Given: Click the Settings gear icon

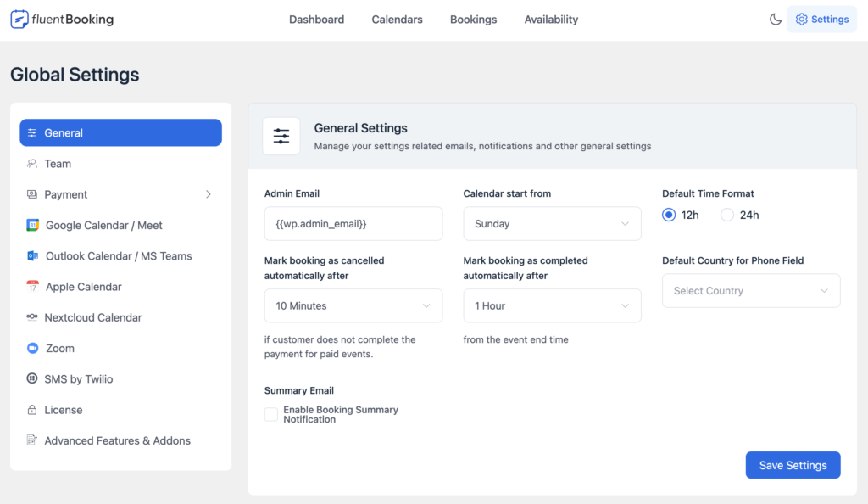Looking at the screenshot, I should (x=801, y=20).
